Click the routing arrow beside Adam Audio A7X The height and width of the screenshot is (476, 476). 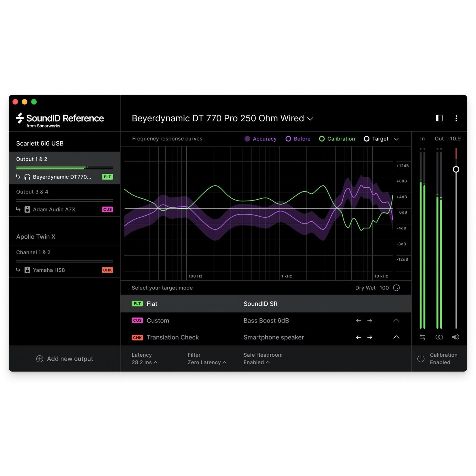click(x=18, y=209)
